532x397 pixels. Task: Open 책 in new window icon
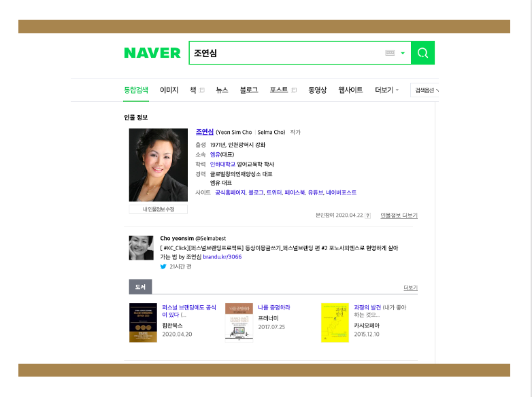[202, 90]
